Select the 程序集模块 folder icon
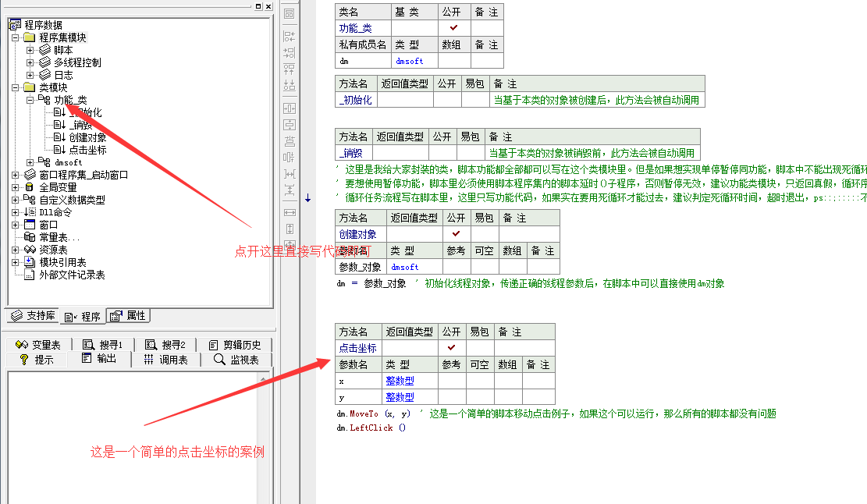The width and height of the screenshot is (867, 504). click(x=30, y=37)
